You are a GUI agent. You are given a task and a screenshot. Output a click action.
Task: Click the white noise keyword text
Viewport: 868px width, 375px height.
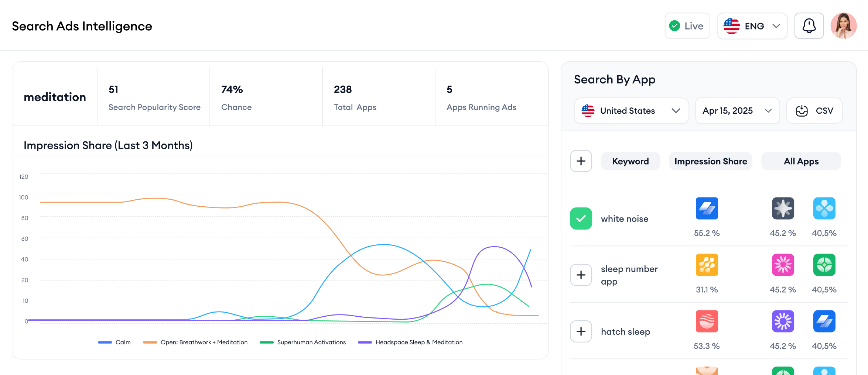625,219
